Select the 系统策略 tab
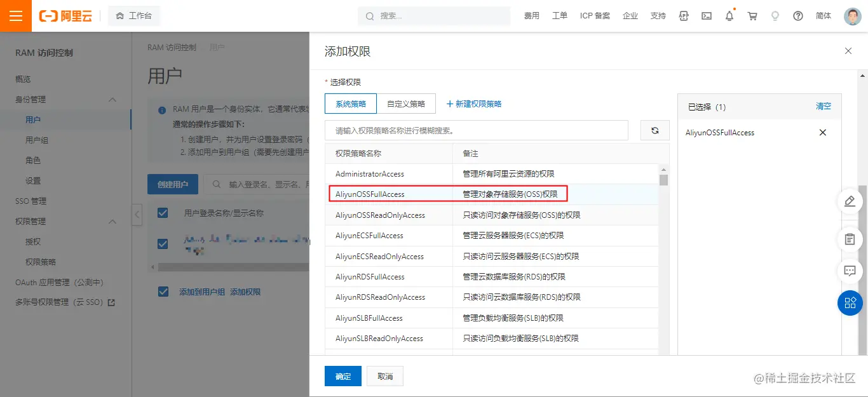This screenshot has height=397, width=868. coord(351,104)
